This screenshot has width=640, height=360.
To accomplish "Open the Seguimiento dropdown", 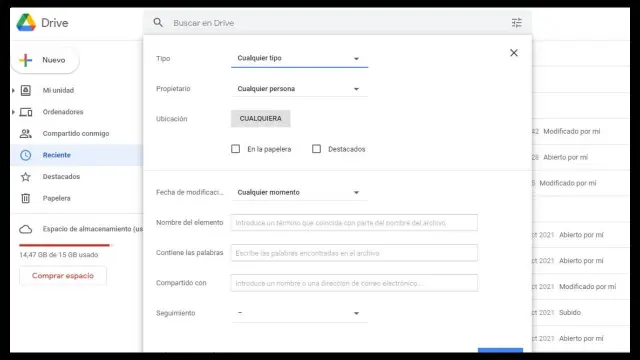I will click(299, 313).
